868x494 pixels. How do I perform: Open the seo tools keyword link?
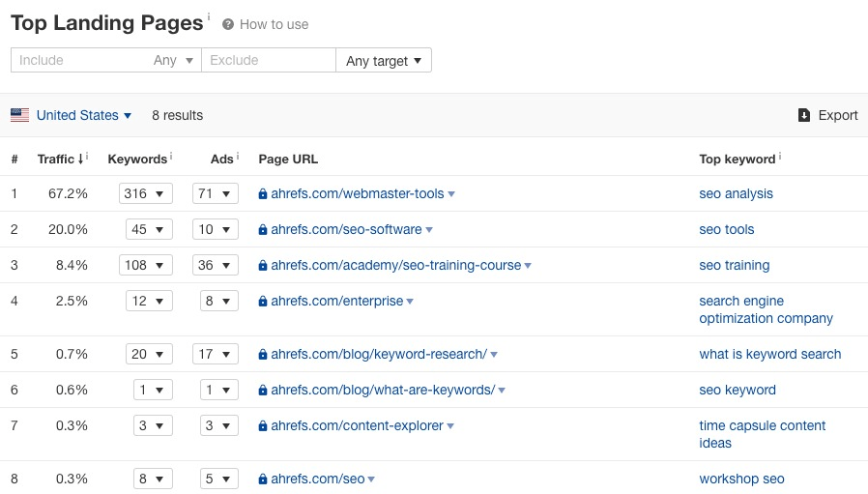click(726, 229)
